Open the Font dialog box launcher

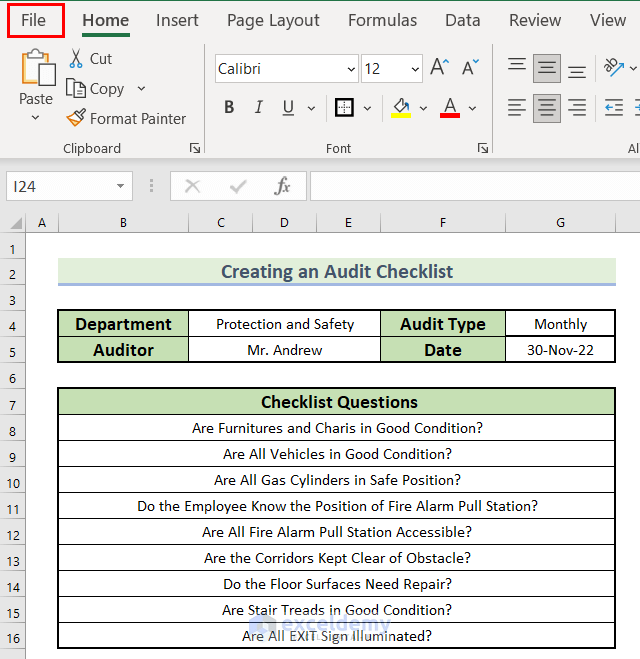pos(483,148)
